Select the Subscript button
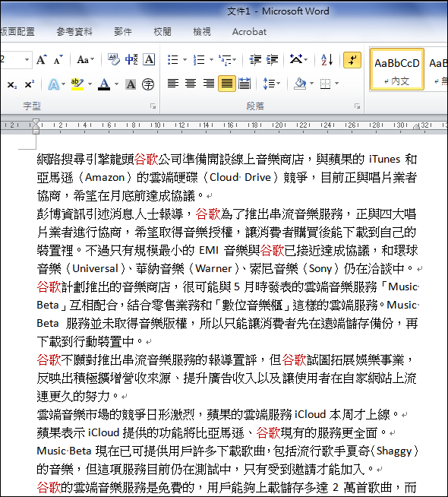Screen dimensions: 448x497 click(11, 84)
